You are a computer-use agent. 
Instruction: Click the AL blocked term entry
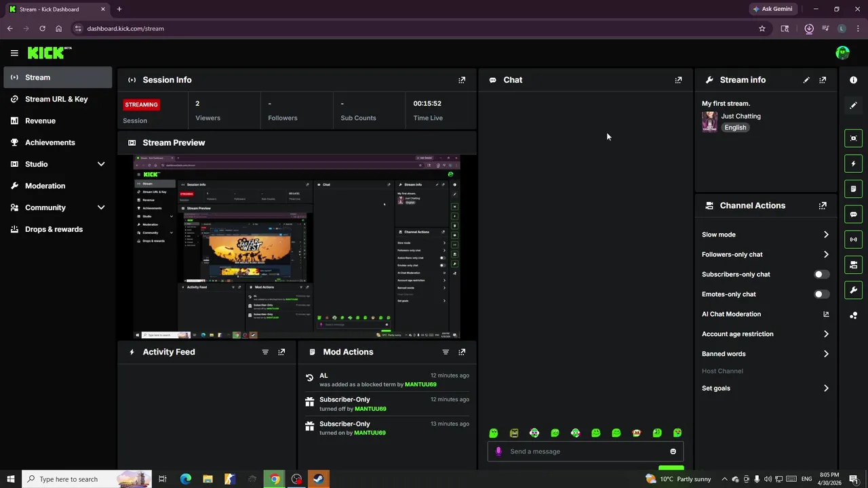click(x=387, y=380)
